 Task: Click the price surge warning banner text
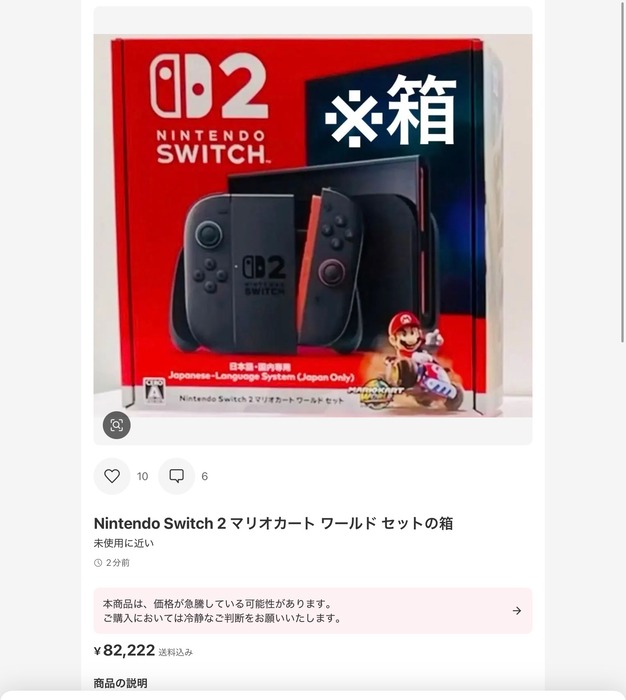[222, 611]
